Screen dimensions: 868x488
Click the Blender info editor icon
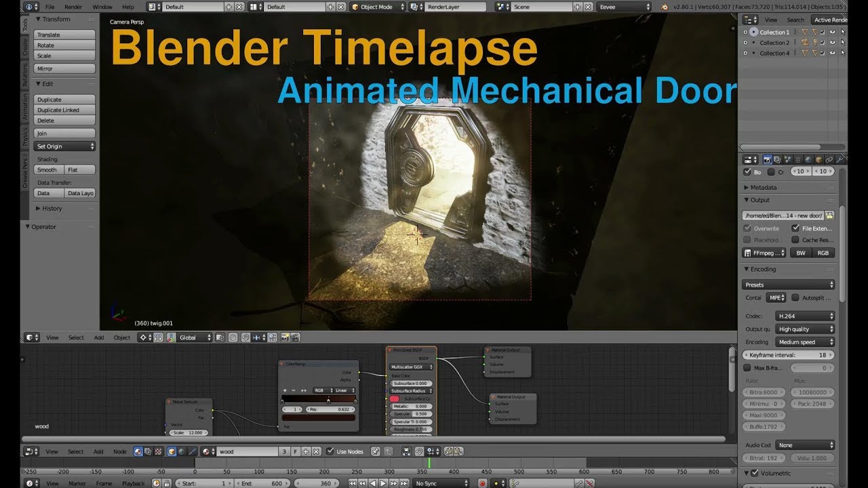pyautogui.click(x=31, y=7)
